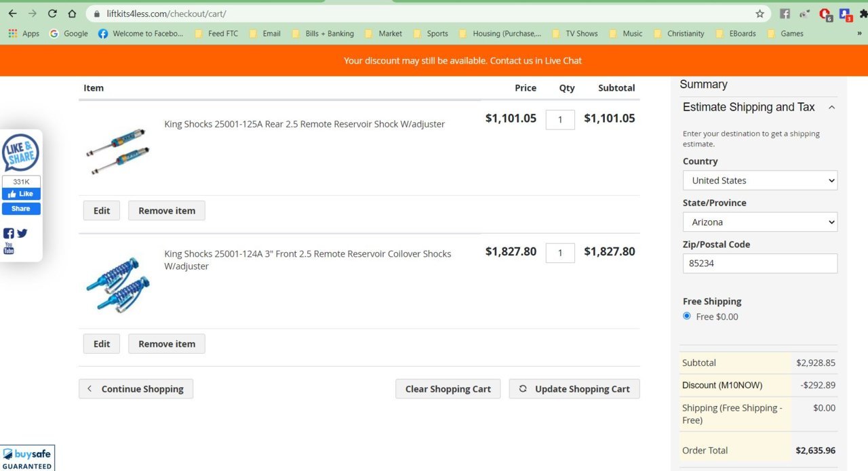The height and width of the screenshot is (471, 868).
Task: Open the Google bookmark
Action: 68,33
